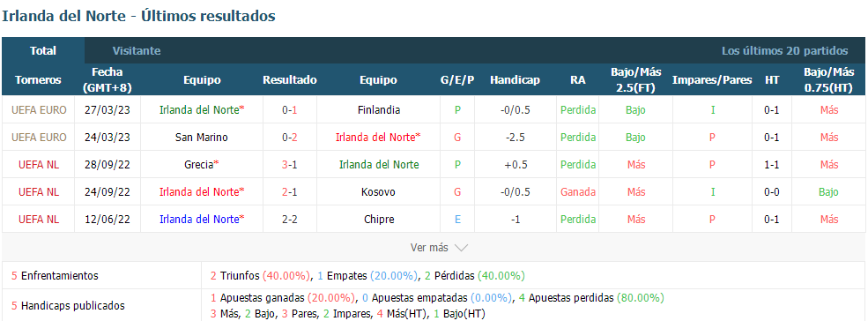Open Los últimos 20 partidos selector
This screenshot has height=321, width=868.
point(784,51)
